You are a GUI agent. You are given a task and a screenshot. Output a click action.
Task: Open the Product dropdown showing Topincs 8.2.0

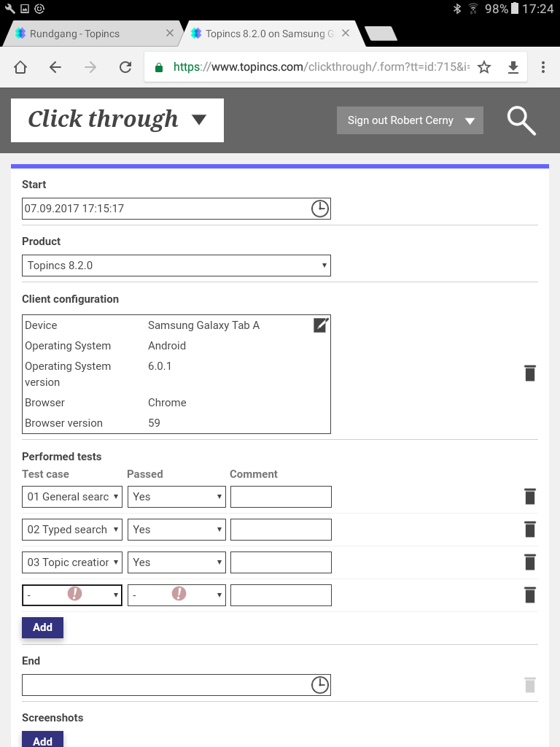[x=176, y=266]
